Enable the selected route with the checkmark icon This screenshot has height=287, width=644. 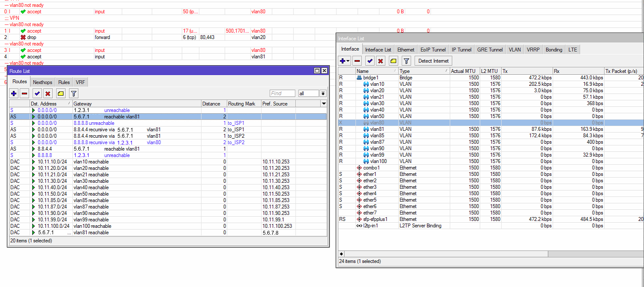(36, 93)
